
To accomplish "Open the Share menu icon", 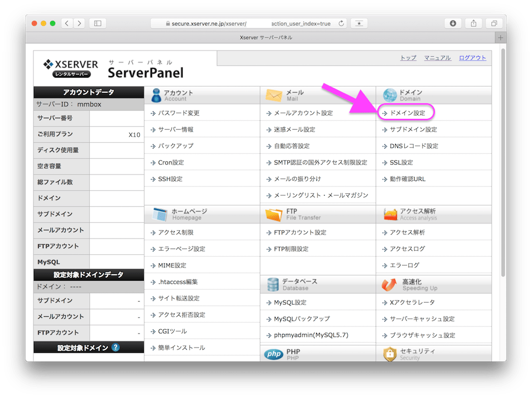I will [x=474, y=23].
